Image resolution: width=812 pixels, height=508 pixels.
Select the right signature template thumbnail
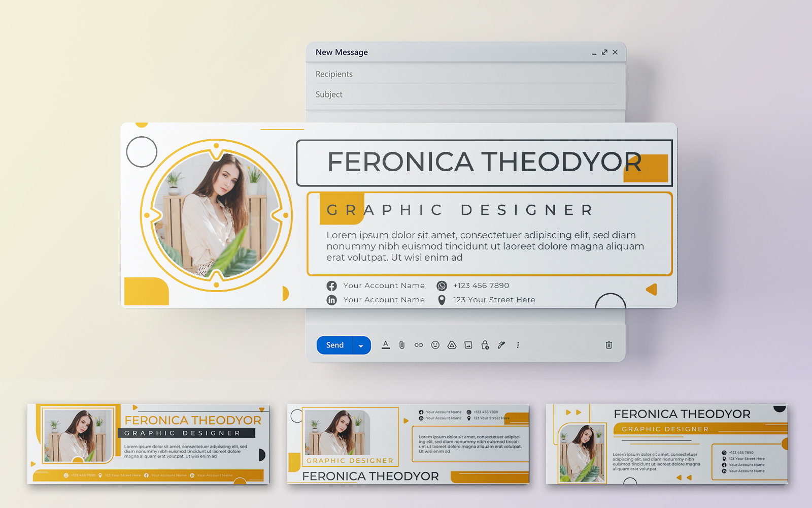click(667, 443)
